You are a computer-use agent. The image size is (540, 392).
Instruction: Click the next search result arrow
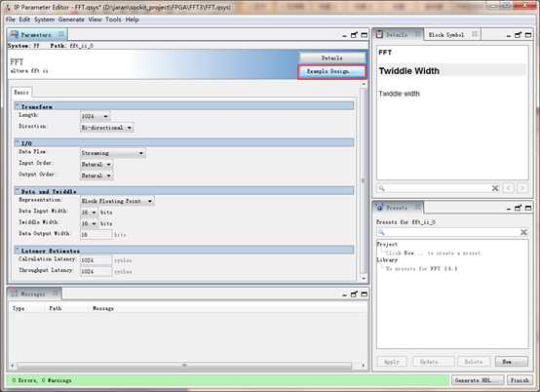(x=522, y=188)
